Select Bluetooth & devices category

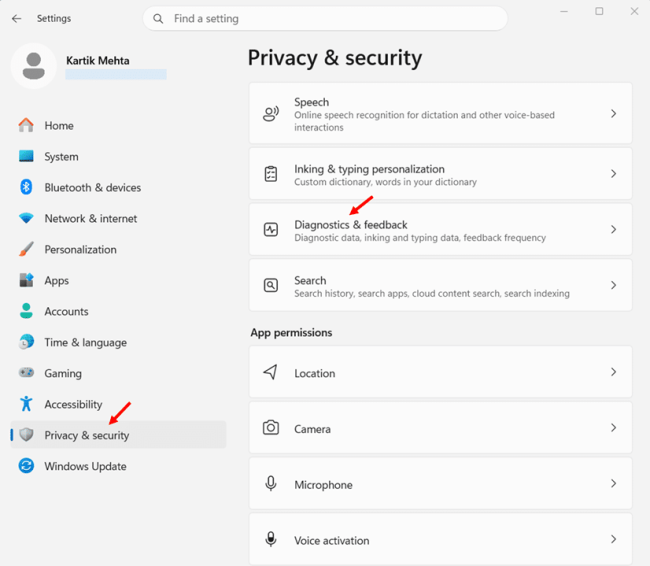coord(93,187)
